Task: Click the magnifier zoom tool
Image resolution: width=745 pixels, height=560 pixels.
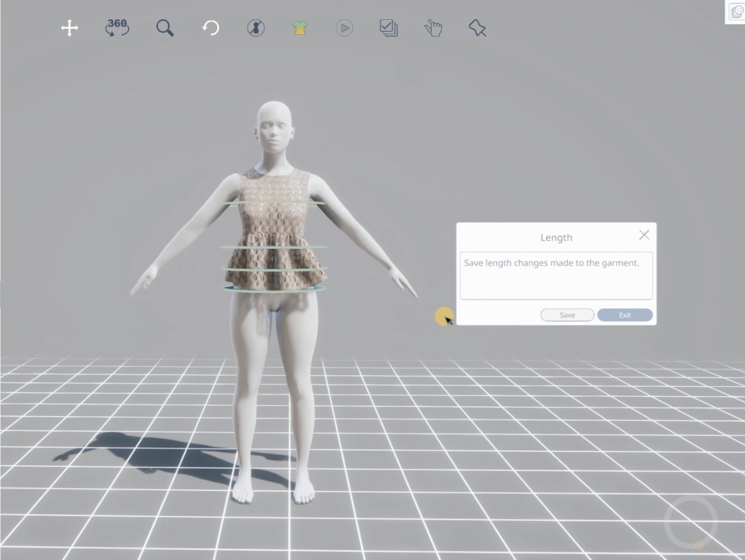Action: point(165,28)
